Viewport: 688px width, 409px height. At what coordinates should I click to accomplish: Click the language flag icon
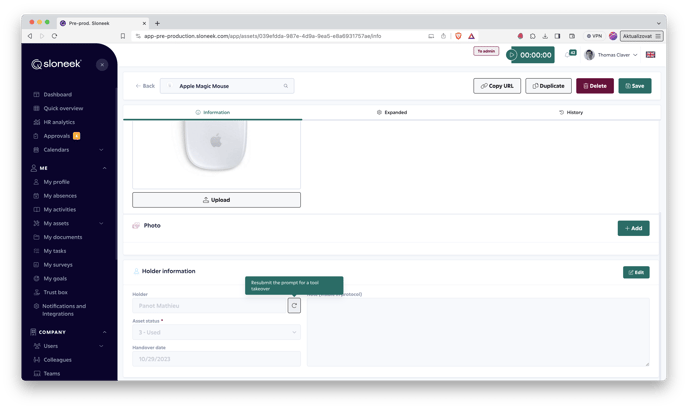(x=650, y=55)
